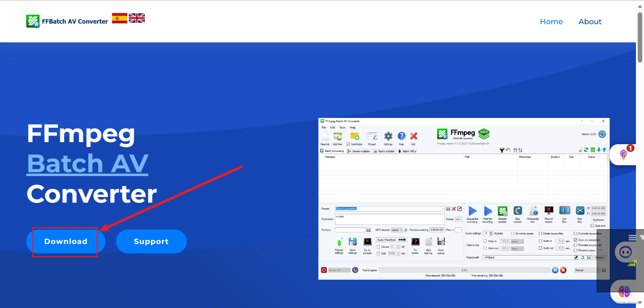This screenshot has height=308, width=644.
Task: Click the Save queue icon
Action: (441, 241)
